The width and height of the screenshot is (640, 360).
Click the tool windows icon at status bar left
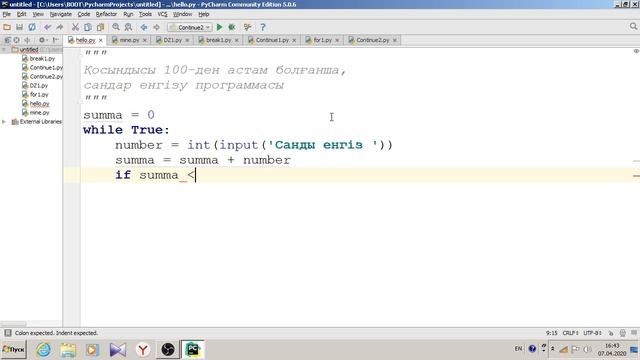coord(7,333)
